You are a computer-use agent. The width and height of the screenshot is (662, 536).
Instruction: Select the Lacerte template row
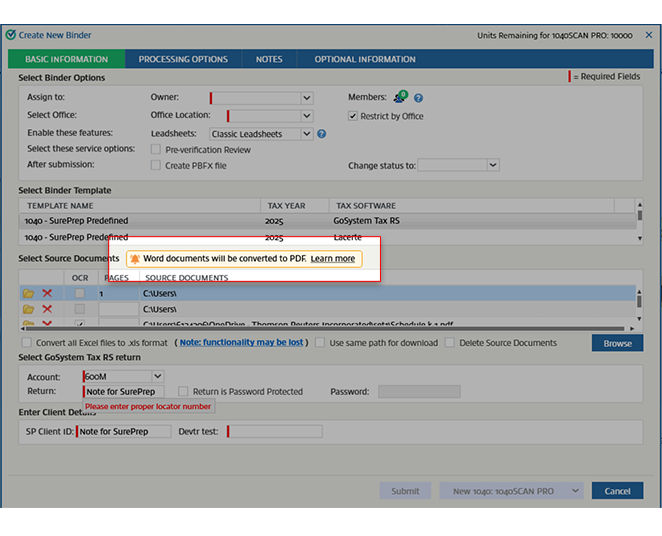pos(327,237)
